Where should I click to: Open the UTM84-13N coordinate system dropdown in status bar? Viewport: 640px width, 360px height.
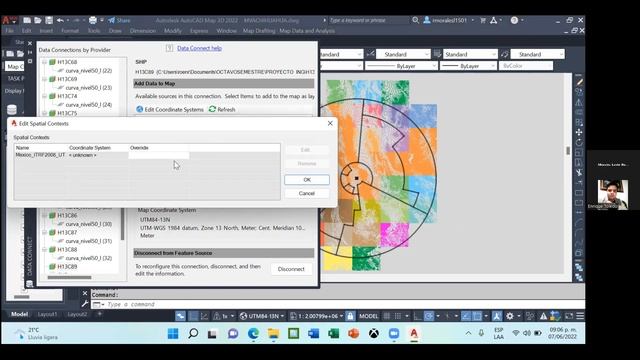(x=262, y=316)
